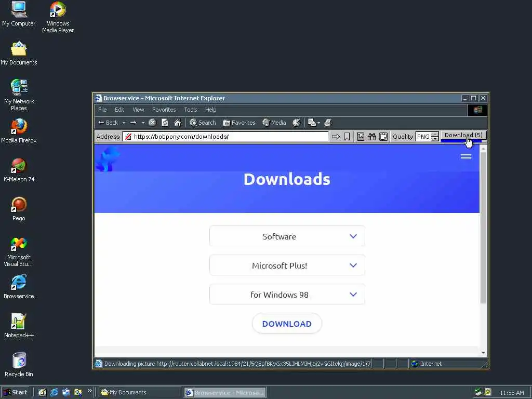The height and width of the screenshot is (399, 532).
Task: Select the Pego desktop shortcut
Action: point(19,209)
